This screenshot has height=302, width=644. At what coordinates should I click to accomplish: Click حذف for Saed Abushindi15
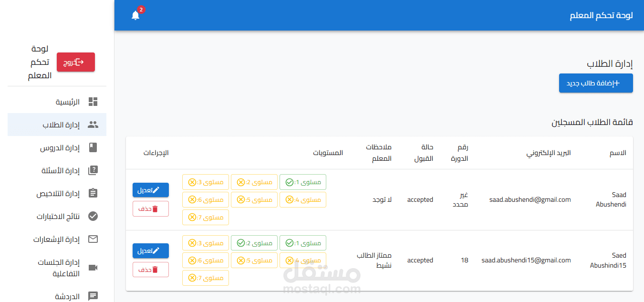pyautogui.click(x=151, y=270)
